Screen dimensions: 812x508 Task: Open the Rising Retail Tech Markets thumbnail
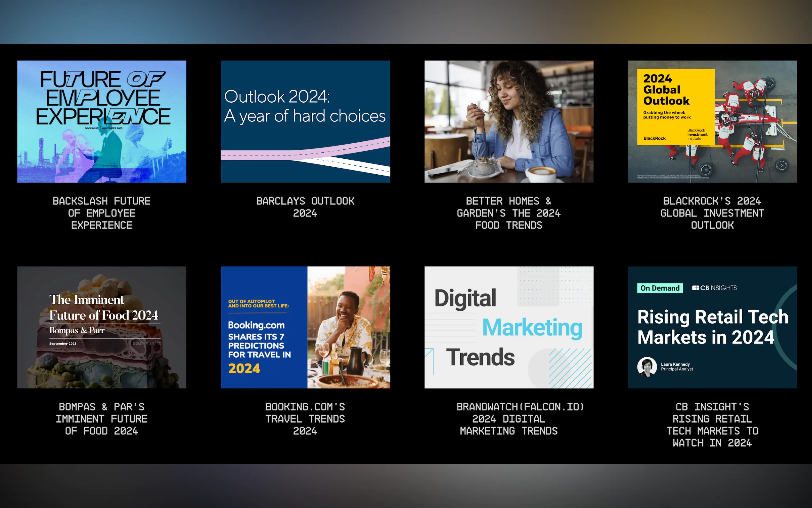point(712,328)
